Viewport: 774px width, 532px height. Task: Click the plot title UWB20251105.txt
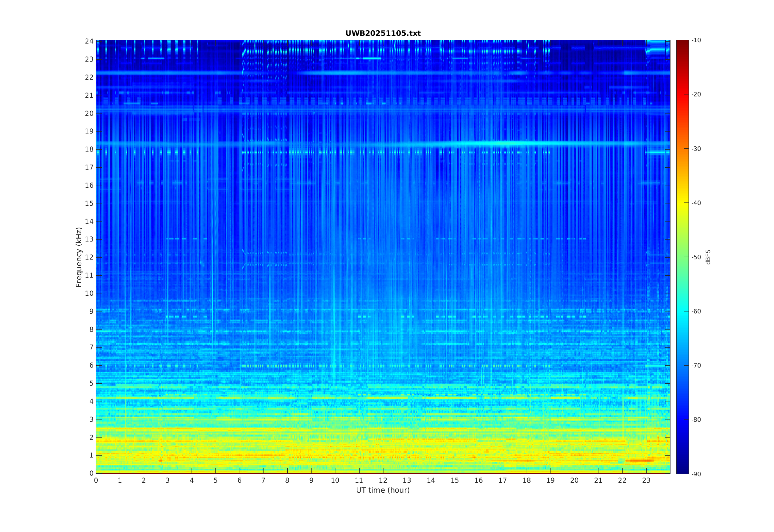click(x=383, y=33)
